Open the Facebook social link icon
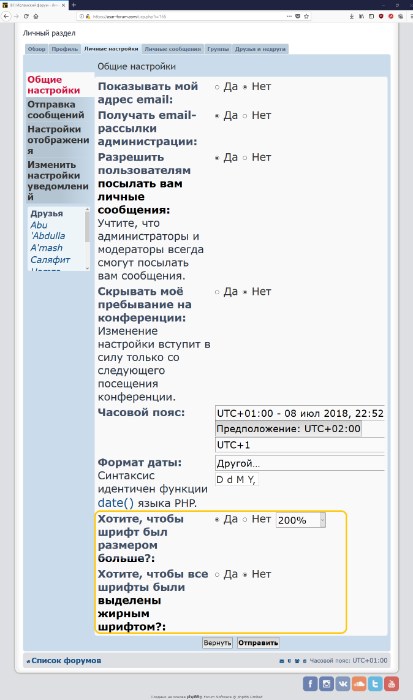Screen dimensions: 413x700 point(310,683)
